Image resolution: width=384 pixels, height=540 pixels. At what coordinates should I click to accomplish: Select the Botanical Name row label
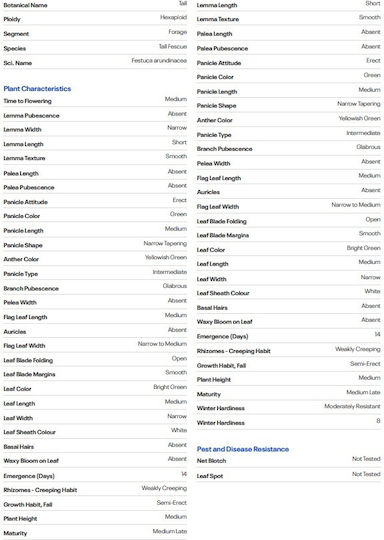tap(25, 5)
